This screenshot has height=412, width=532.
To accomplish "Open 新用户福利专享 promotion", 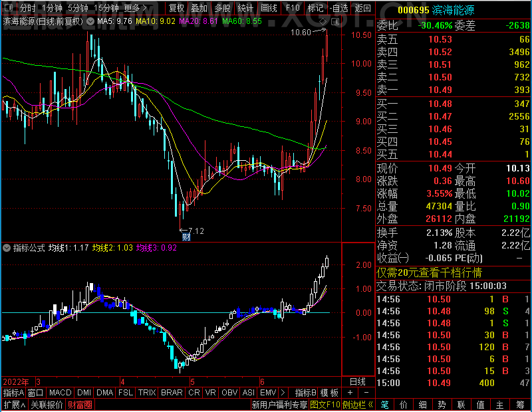I will pyautogui.click(x=279, y=405).
